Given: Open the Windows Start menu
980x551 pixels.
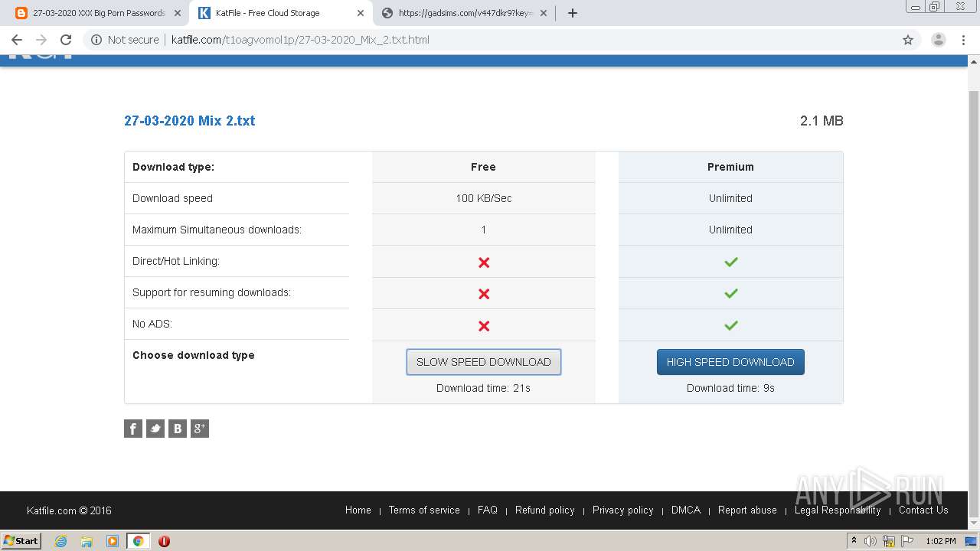Looking at the screenshot, I should (21, 541).
